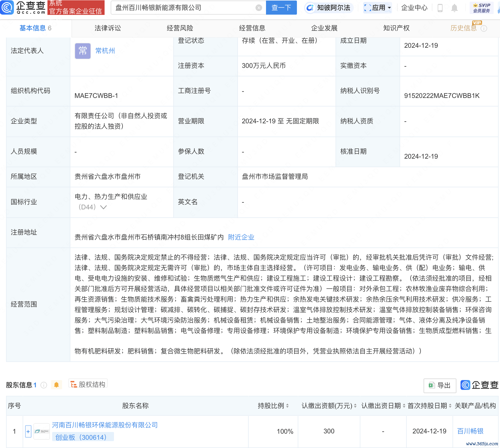500x448 pixels.
Task: Export shareholder list via 导出
Action: pyautogui.click(x=440, y=385)
